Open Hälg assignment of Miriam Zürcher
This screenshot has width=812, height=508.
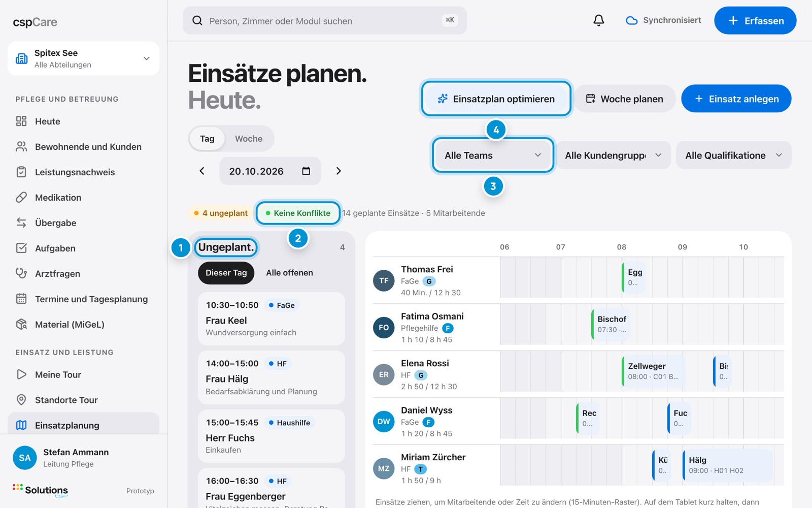point(728,465)
